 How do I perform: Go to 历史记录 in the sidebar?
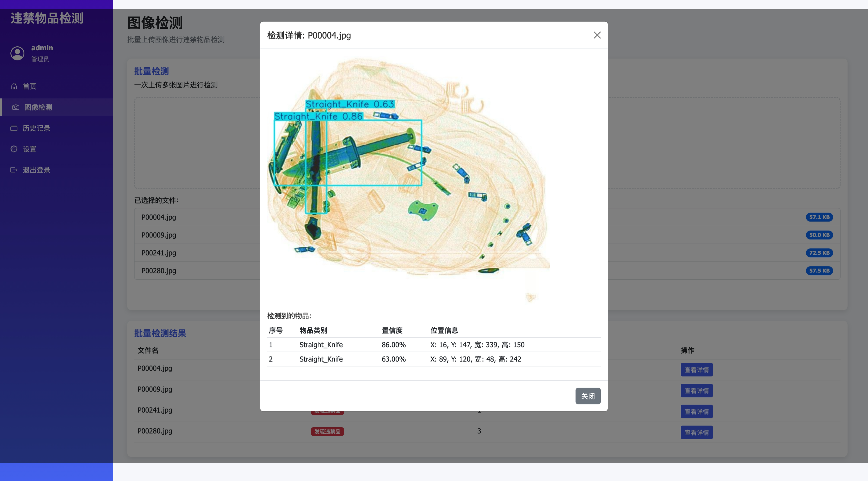36,128
